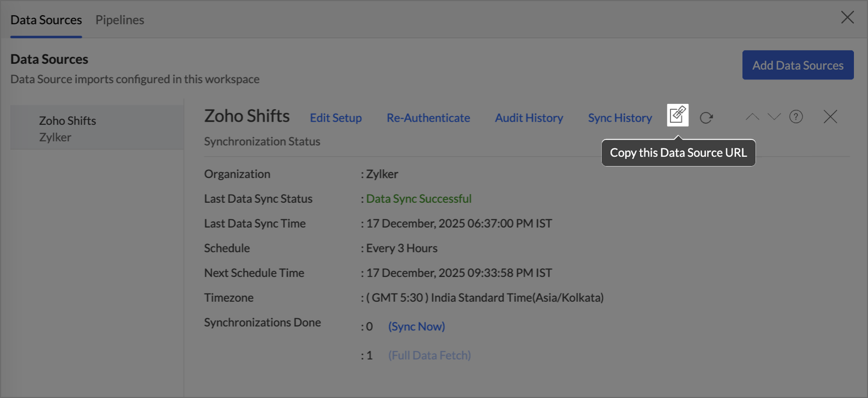
Task: Go to next data source with down chevron
Action: point(774,117)
